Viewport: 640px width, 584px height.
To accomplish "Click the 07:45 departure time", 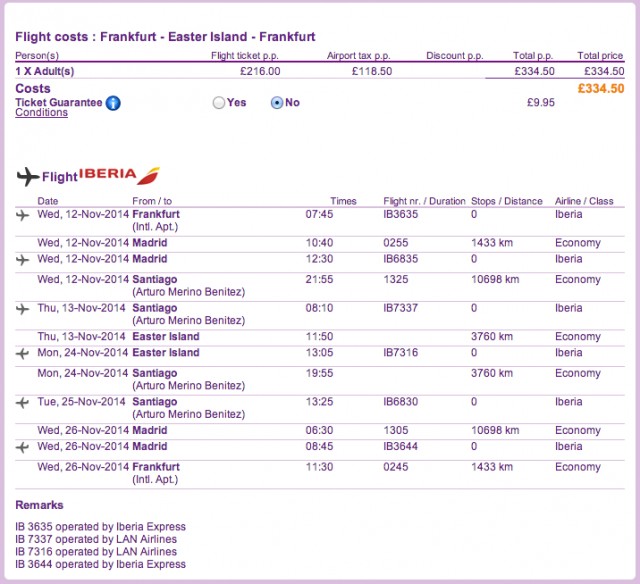I will click(319, 214).
